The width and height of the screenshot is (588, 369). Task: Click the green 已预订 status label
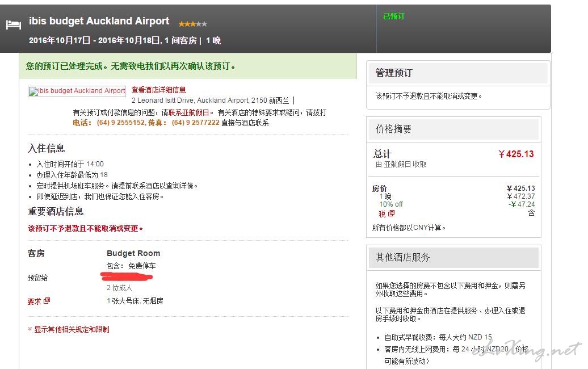[x=394, y=16]
